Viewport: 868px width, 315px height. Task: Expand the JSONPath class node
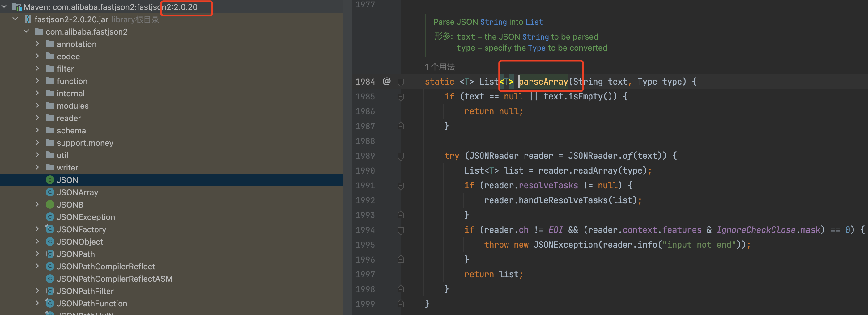pos(37,254)
